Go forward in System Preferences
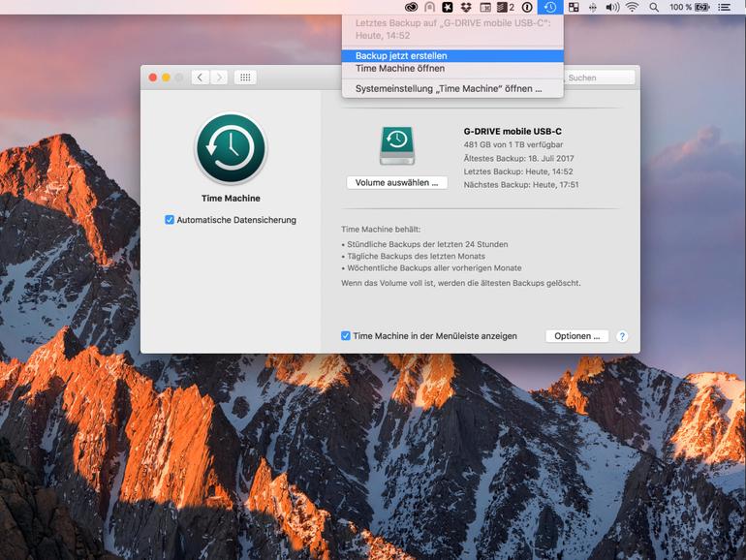The image size is (746, 560). click(x=219, y=78)
